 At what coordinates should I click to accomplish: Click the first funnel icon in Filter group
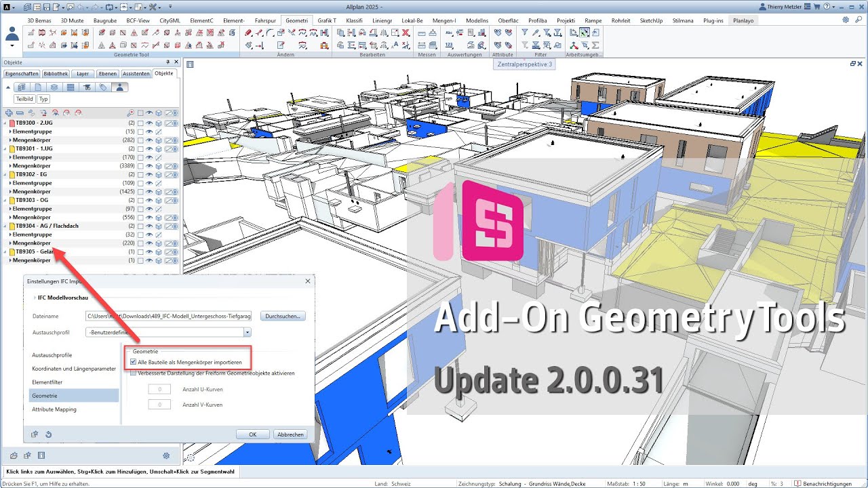[x=525, y=33]
